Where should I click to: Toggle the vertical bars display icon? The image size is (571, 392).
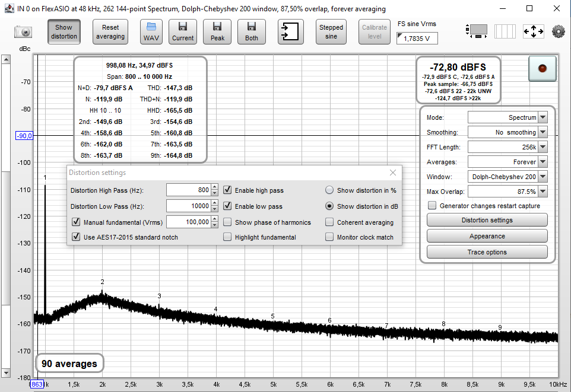point(505,31)
